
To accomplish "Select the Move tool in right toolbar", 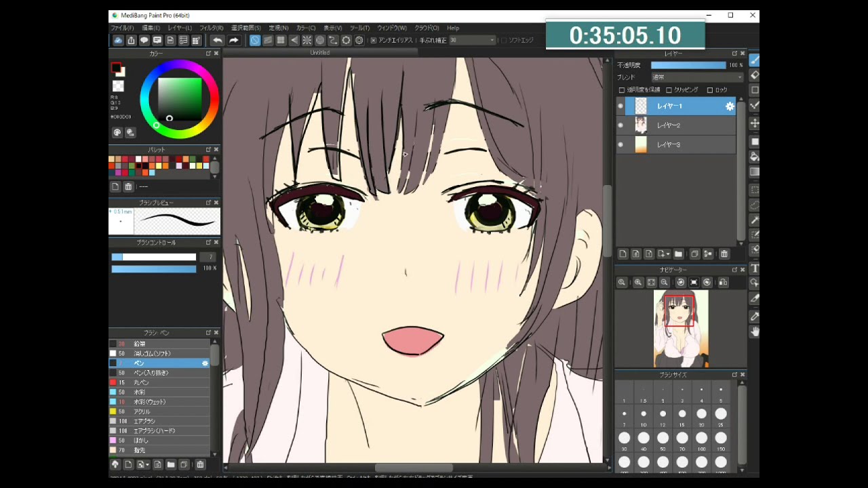I will 754,123.
